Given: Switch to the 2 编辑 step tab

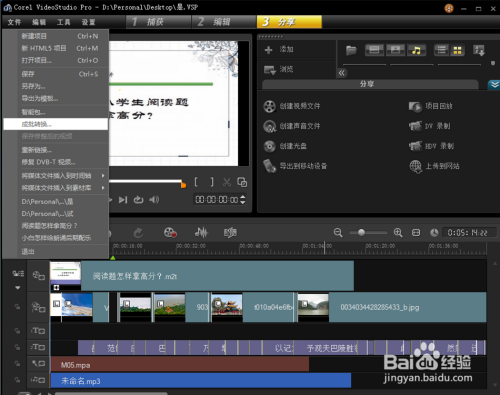Looking at the screenshot, I should (x=224, y=22).
